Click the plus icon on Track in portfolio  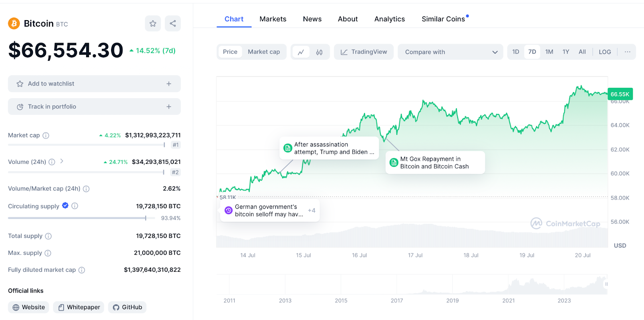[169, 107]
